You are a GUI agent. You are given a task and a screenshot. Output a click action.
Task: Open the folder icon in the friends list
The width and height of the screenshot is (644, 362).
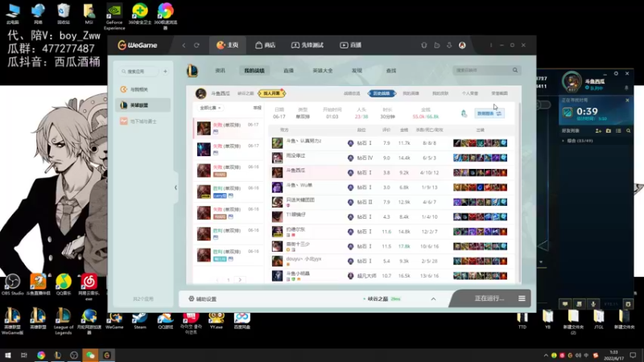[609, 131]
